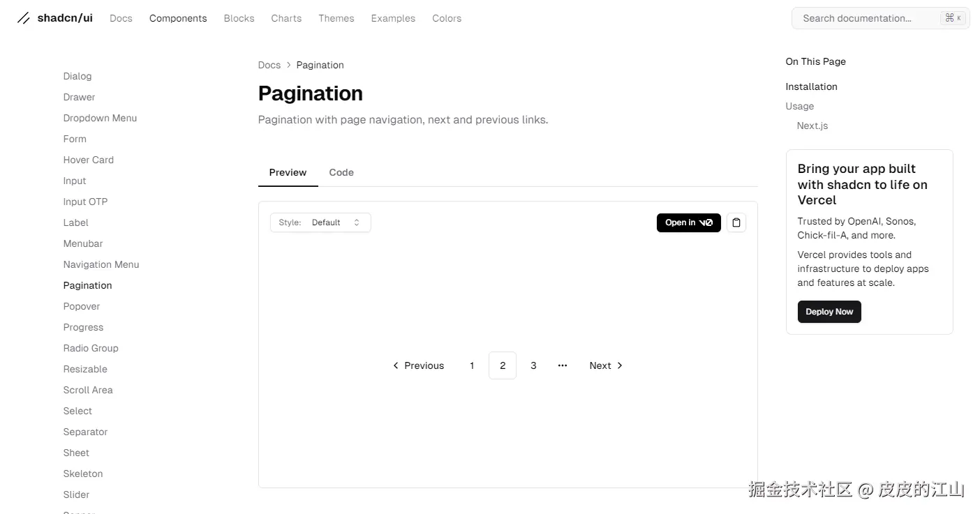Open the Style Default dropdown
Screen dimensions: 980x514
pyautogui.click(x=320, y=222)
